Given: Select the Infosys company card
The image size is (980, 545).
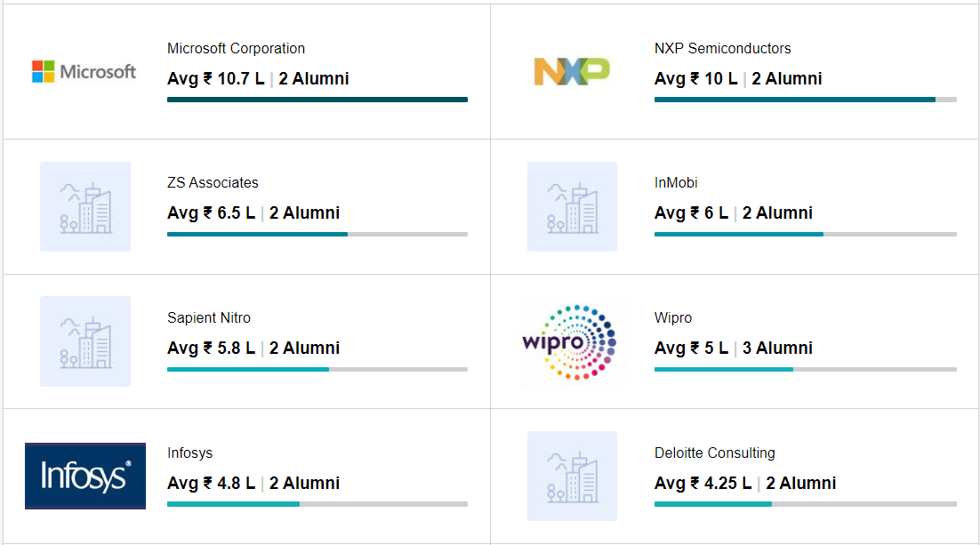Looking at the screenshot, I should [245, 477].
